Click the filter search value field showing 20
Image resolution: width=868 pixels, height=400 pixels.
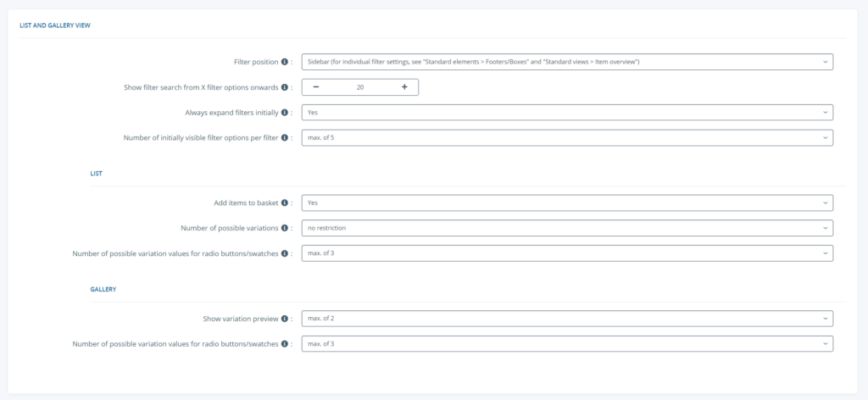tap(359, 87)
